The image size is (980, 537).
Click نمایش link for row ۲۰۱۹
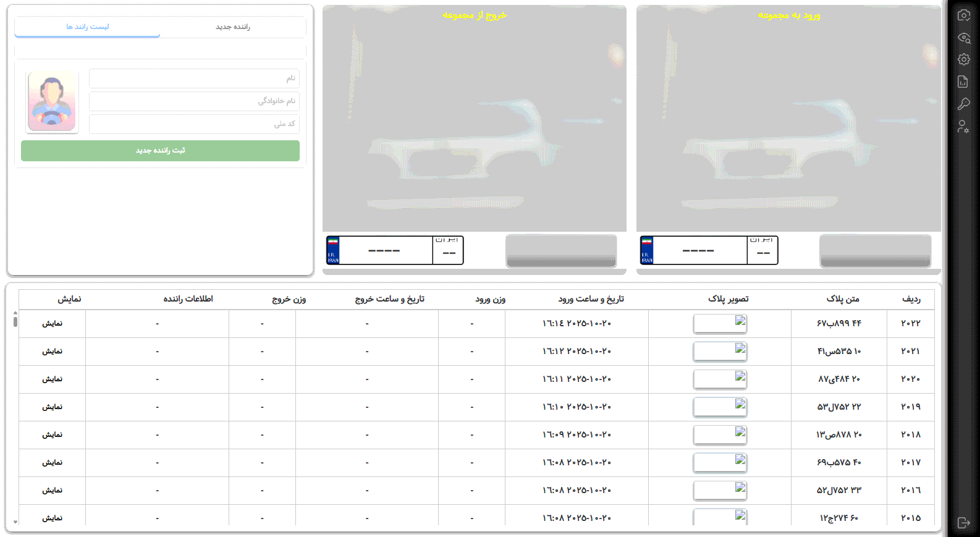[x=52, y=407]
